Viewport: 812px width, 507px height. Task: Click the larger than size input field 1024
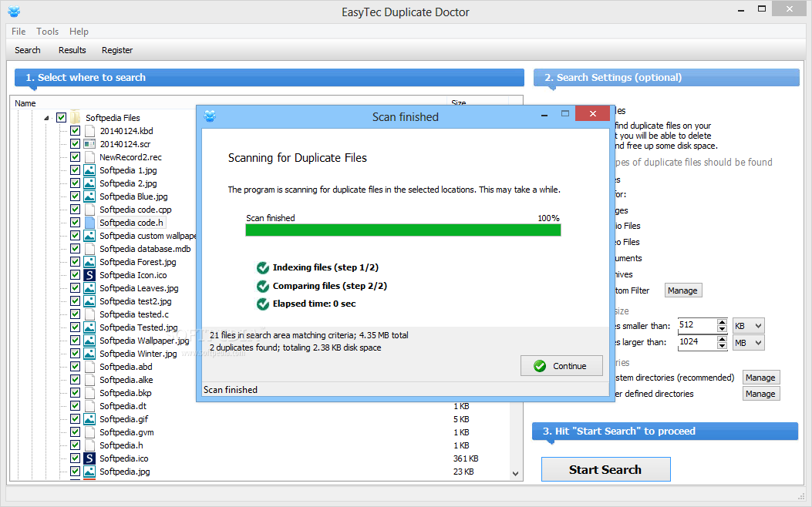(x=697, y=342)
